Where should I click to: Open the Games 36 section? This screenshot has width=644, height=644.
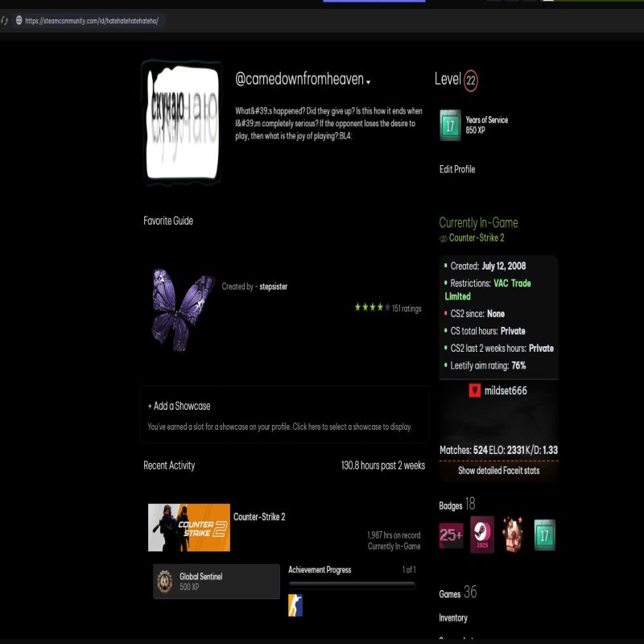[458, 593]
